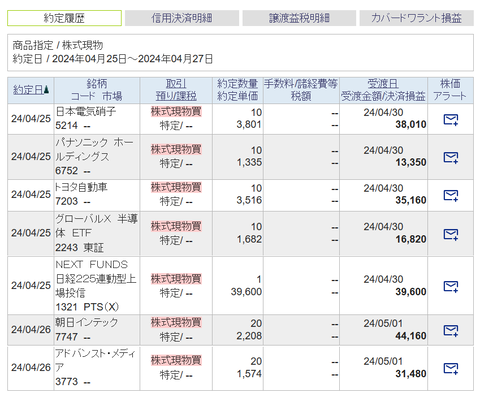Viewport: 480px width, 397px height.
Task: Click the トヨタ自動車 stock name
Action: (x=81, y=187)
